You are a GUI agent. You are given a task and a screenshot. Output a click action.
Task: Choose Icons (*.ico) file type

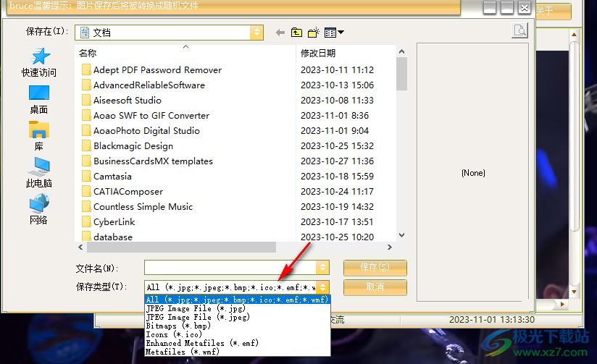tap(237, 334)
